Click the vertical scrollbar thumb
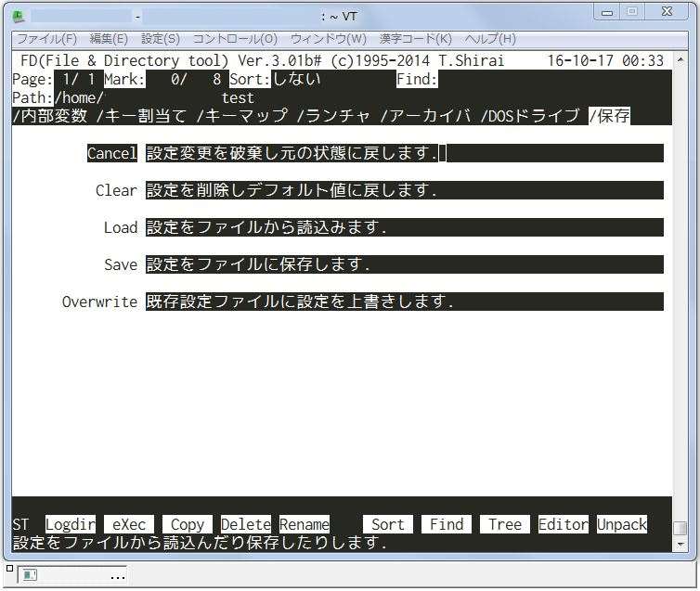Screen dimensions: 700x591 (x=680, y=528)
